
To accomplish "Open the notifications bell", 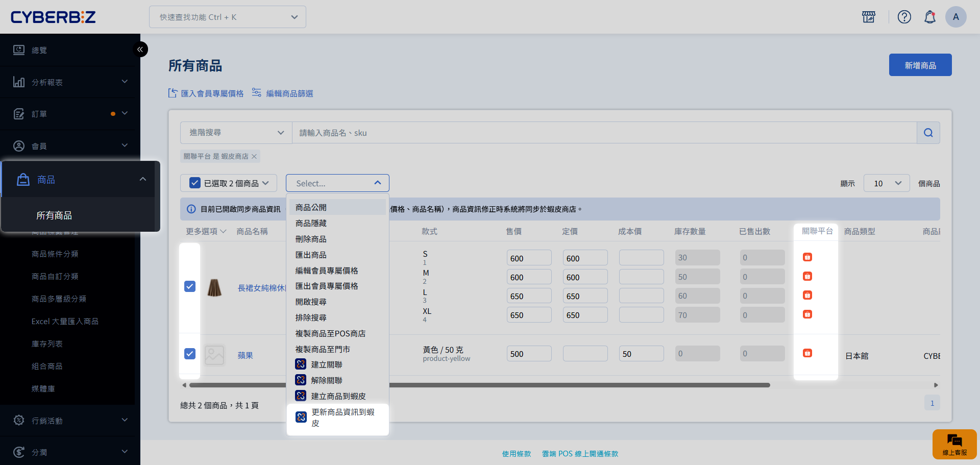I will point(929,17).
